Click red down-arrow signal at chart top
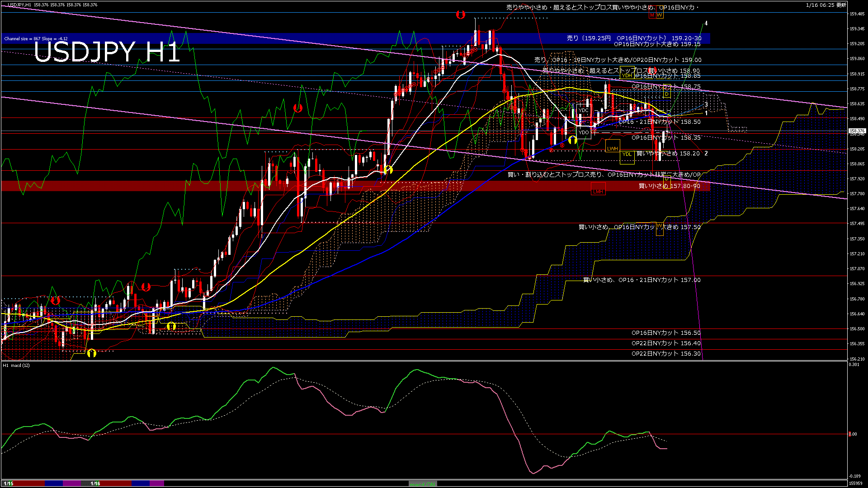Screen dimensions: 868x488 click(460, 15)
